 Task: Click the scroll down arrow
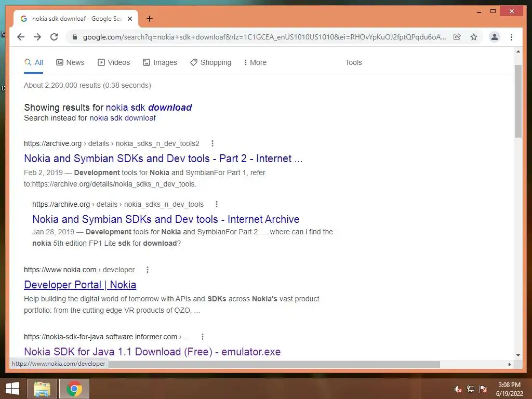tap(518, 355)
